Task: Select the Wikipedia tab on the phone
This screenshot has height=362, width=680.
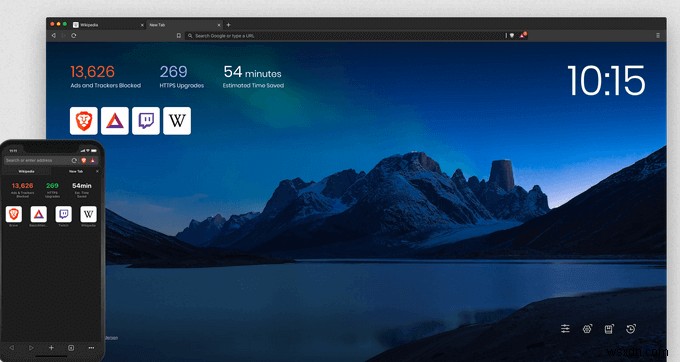Action: [26, 172]
